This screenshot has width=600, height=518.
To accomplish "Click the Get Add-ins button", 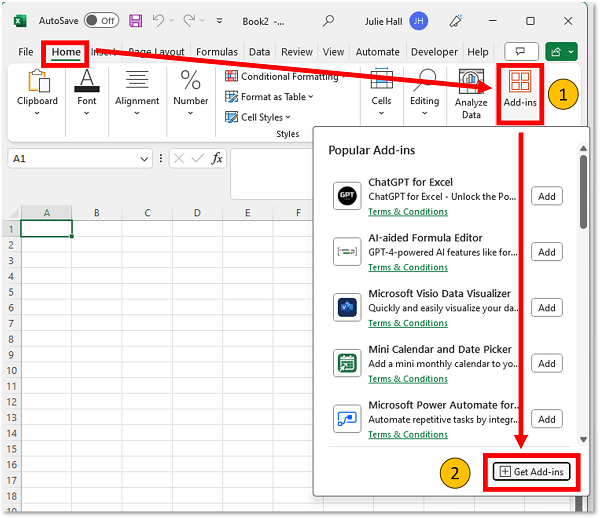I will pos(533,471).
